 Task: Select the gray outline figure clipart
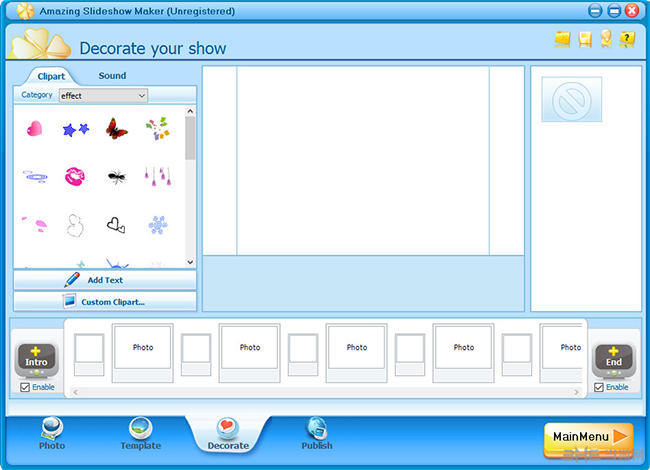tap(75, 225)
